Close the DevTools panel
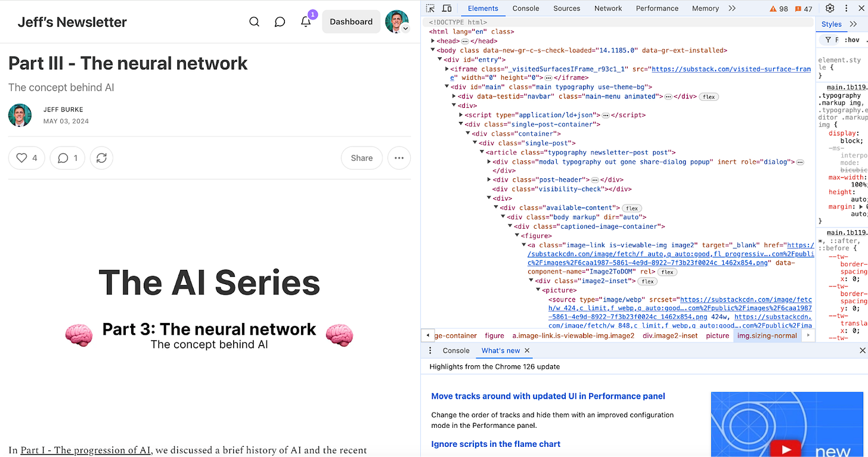 (860, 8)
